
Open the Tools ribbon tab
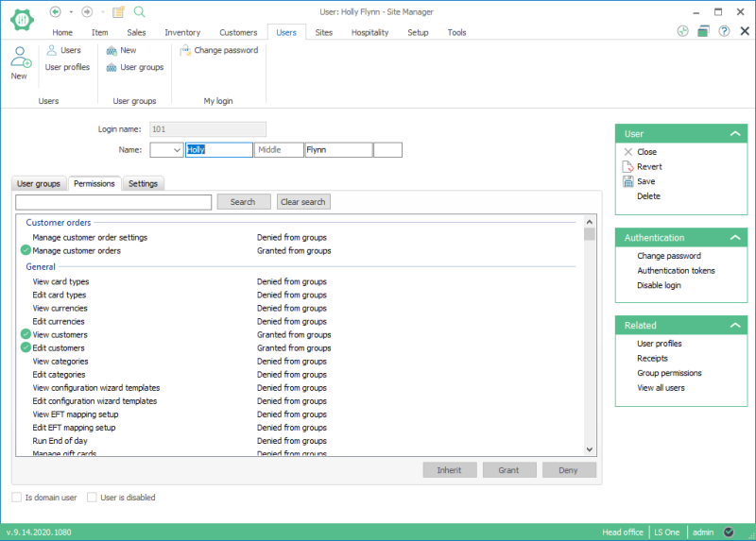point(456,32)
